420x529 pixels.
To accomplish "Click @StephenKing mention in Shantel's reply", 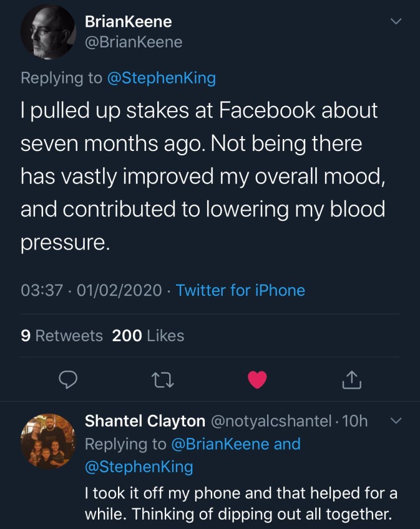I will click(x=139, y=467).
